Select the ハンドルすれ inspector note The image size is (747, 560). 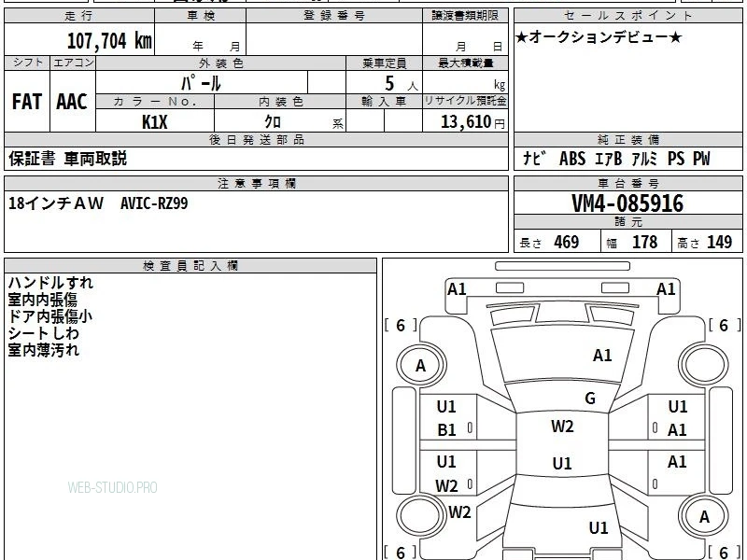pyautogui.click(x=50, y=283)
